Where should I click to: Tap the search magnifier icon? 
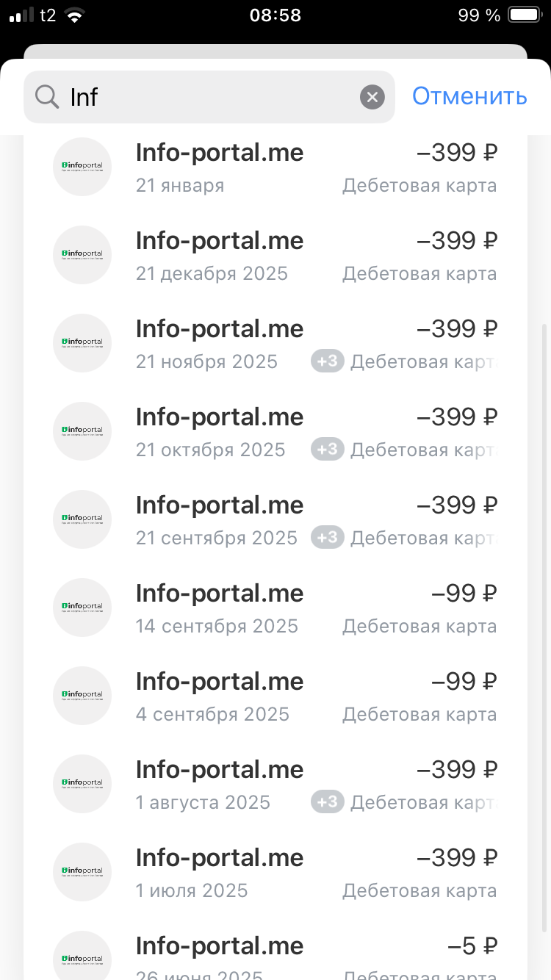[x=47, y=96]
